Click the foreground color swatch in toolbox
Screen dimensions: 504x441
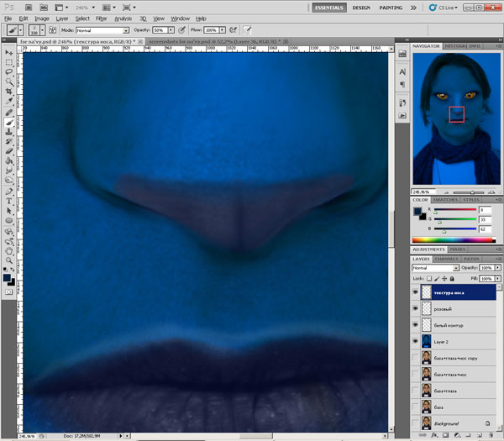click(x=8, y=276)
